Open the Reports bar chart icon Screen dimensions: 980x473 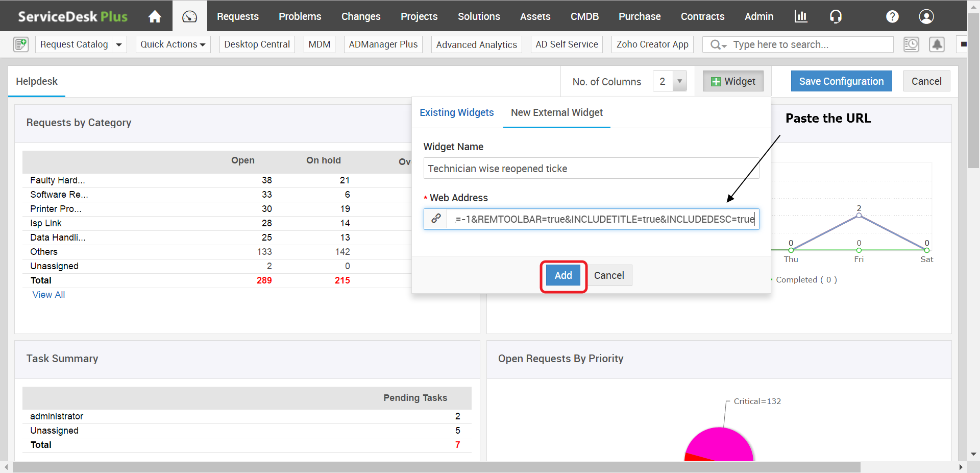[801, 16]
